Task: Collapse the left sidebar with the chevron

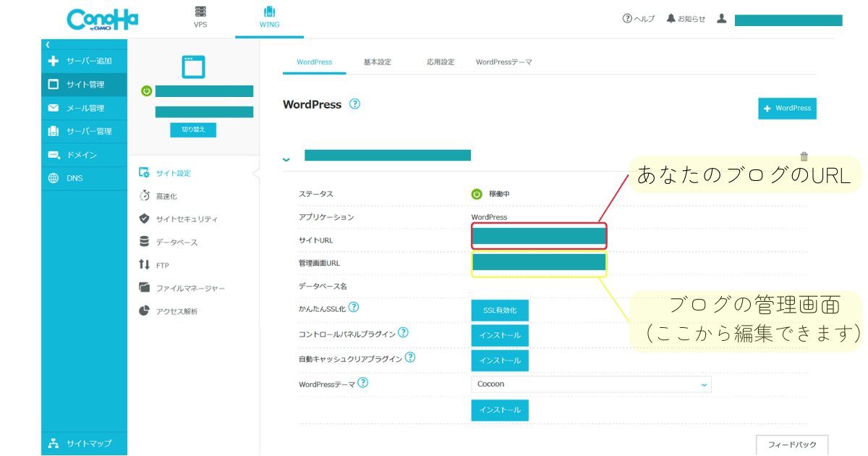Action: pyautogui.click(x=48, y=45)
